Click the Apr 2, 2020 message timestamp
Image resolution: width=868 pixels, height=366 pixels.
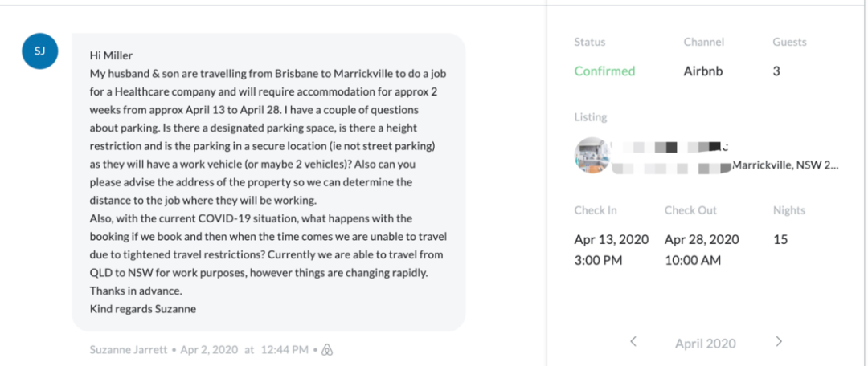pyautogui.click(x=209, y=349)
